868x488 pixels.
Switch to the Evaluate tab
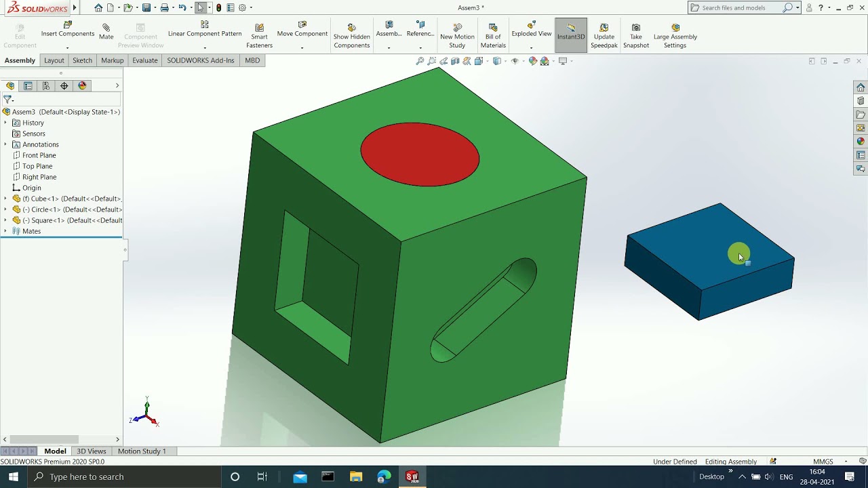144,60
